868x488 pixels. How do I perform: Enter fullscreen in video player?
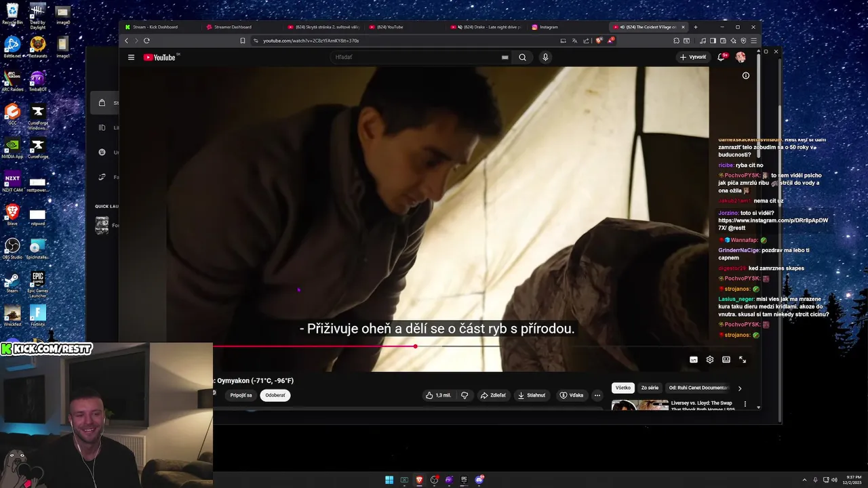pyautogui.click(x=743, y=360)
